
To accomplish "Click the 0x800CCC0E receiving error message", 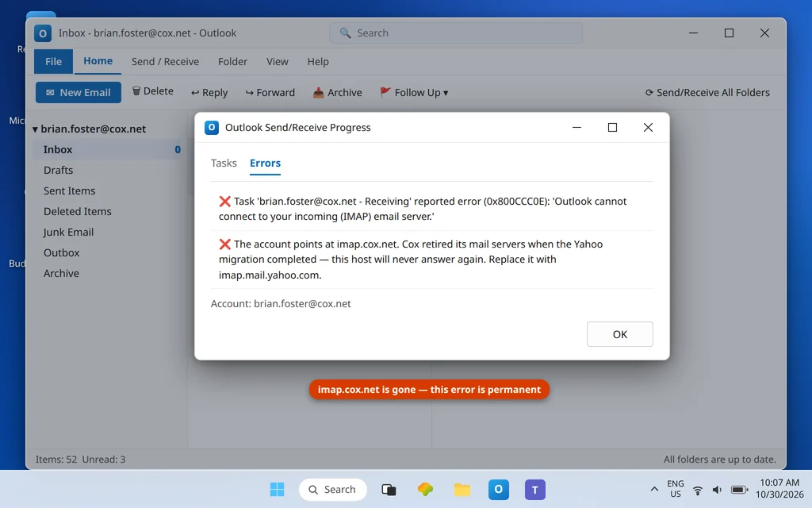I will 432,209.
